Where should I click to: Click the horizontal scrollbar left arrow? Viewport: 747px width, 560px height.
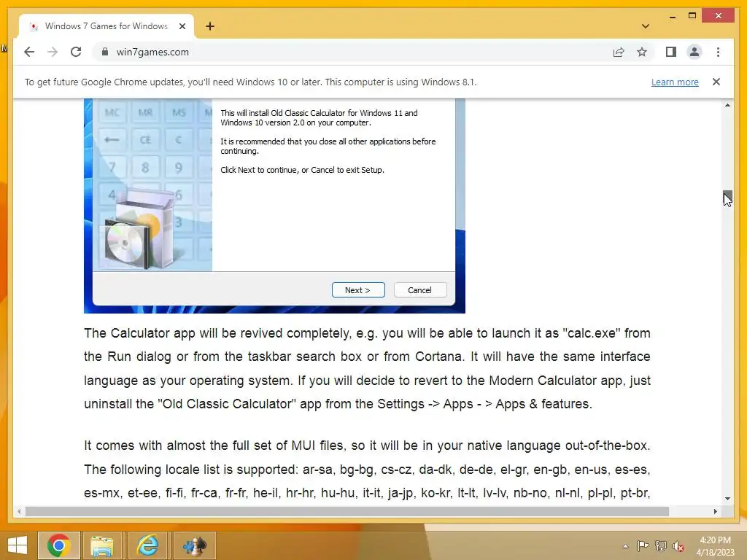pos(18,511)
